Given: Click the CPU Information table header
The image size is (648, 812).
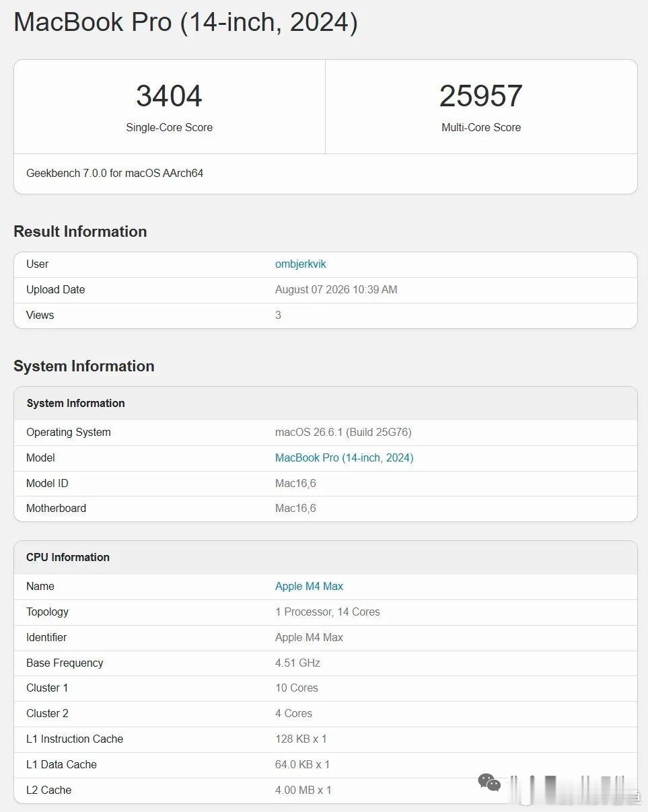Looking at the screenshot, I should (x=326, y=557).
